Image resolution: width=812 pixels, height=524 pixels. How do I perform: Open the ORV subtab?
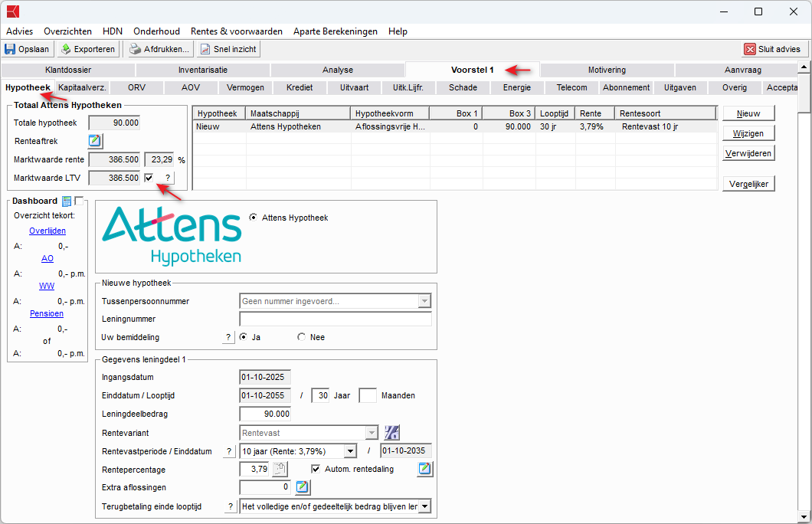[x=136, y=87]
